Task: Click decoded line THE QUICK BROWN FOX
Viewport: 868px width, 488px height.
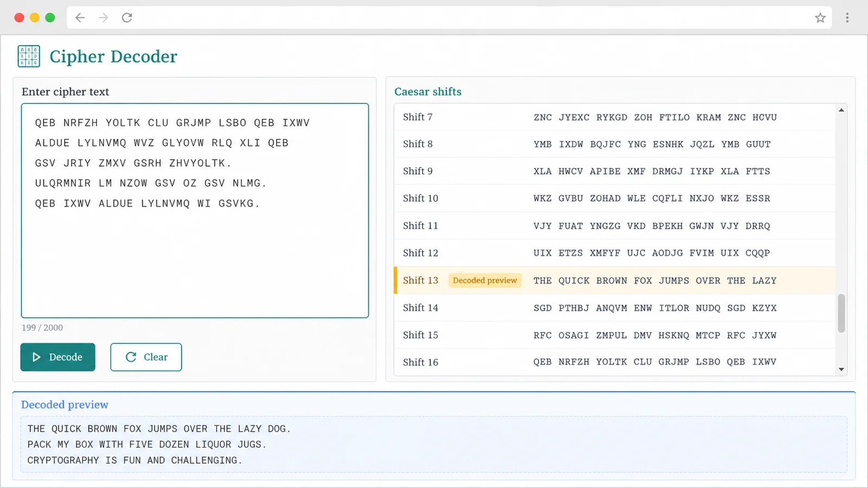Action: click(159, 429)
